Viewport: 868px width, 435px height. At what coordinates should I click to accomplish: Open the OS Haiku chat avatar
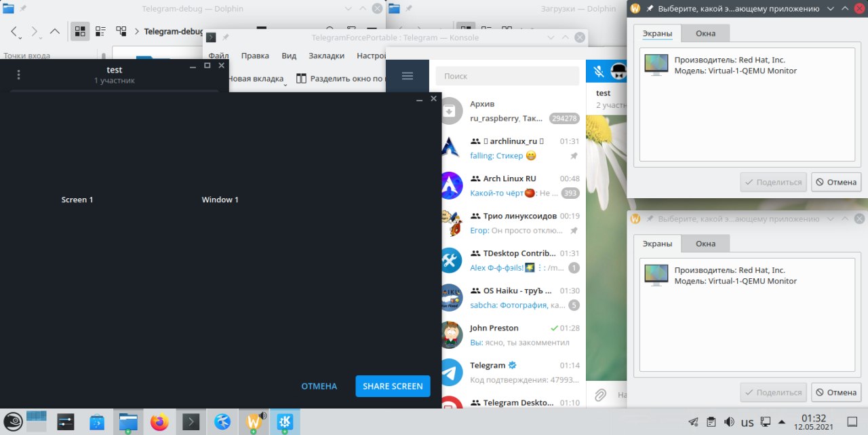click(x=452, y=297)
